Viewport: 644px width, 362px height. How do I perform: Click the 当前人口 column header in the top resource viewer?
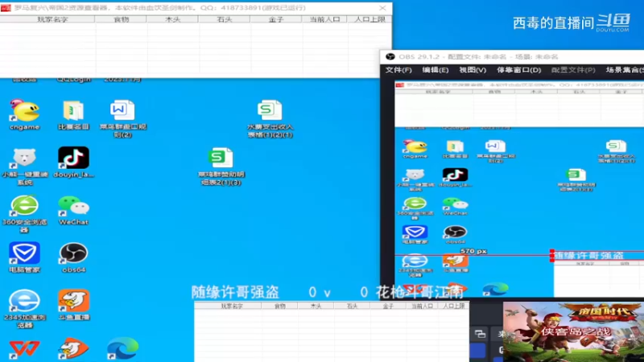(x=324, y=19)
